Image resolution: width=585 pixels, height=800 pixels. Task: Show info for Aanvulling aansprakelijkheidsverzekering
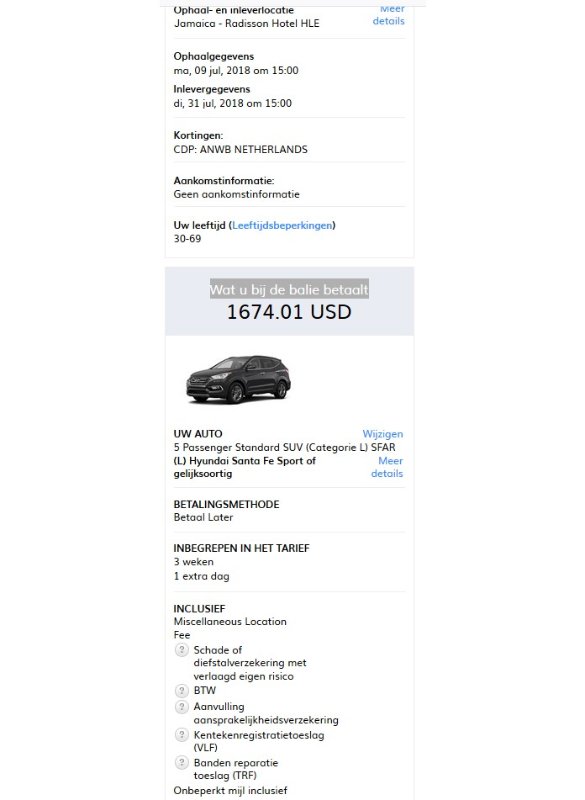coord(182,707)
